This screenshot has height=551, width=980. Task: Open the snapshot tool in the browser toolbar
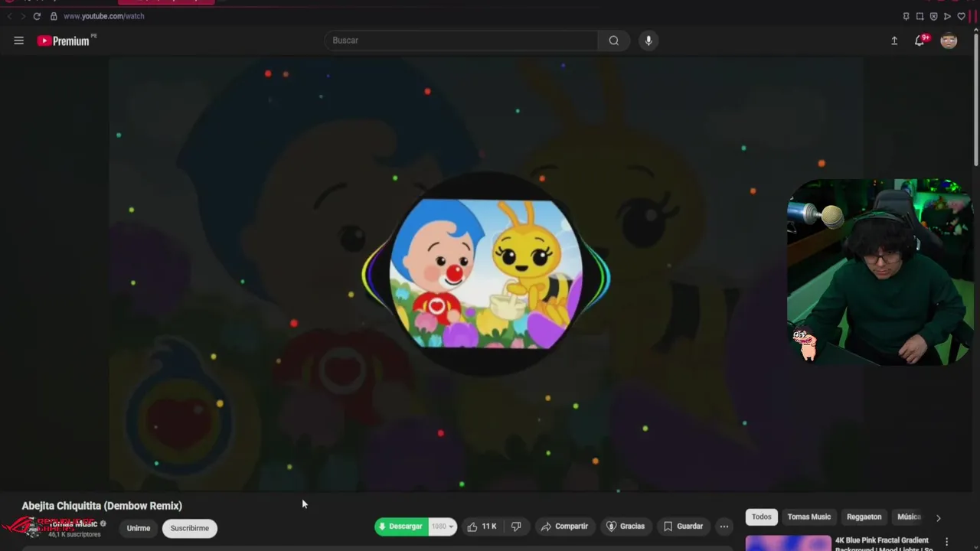[x=920, y=16]
